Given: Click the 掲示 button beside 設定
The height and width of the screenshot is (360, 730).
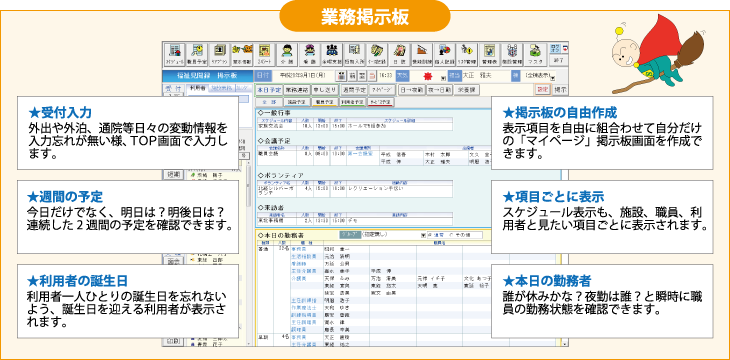Looking at the screenshot, I should click(561, 90).
